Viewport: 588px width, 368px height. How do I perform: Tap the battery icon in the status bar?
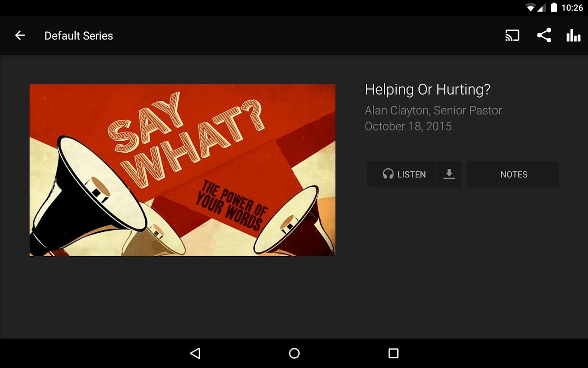pyautogui.click(x=554, y=7)
